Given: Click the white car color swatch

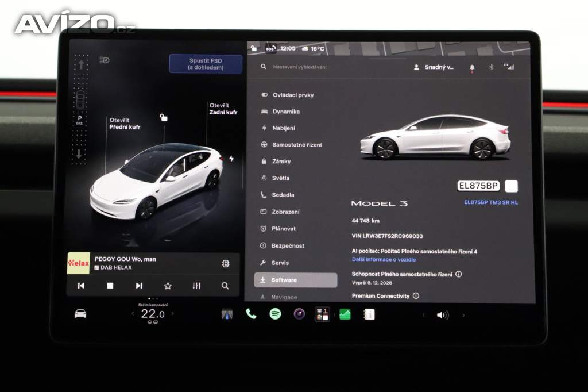Looking at the screenshot, I should tap(512, 186).
